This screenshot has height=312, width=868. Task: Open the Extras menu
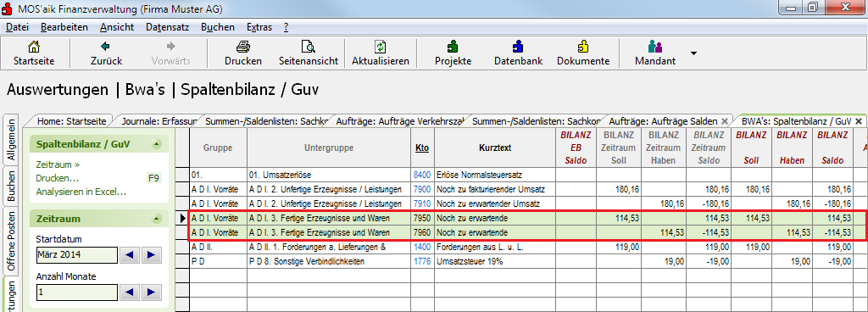pyautogui.click(x=259, y=27)
